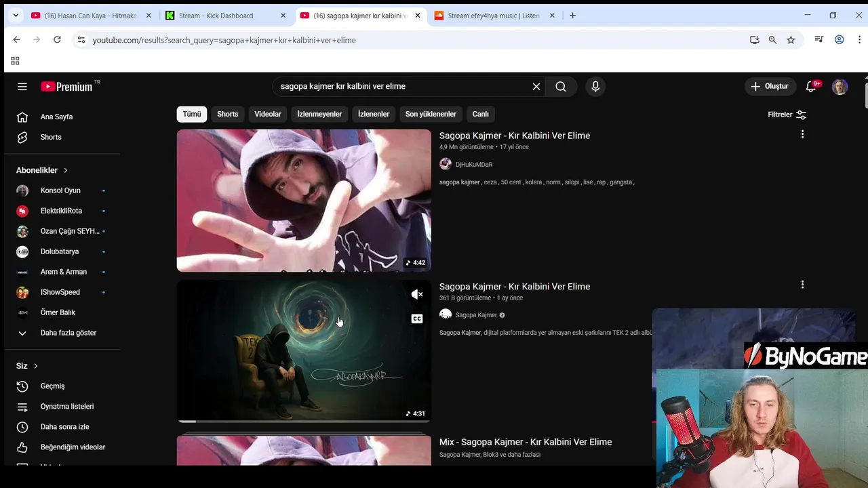868x488 pixels.
Task: Open media controls toolbar icon
Action: point(819,40)
